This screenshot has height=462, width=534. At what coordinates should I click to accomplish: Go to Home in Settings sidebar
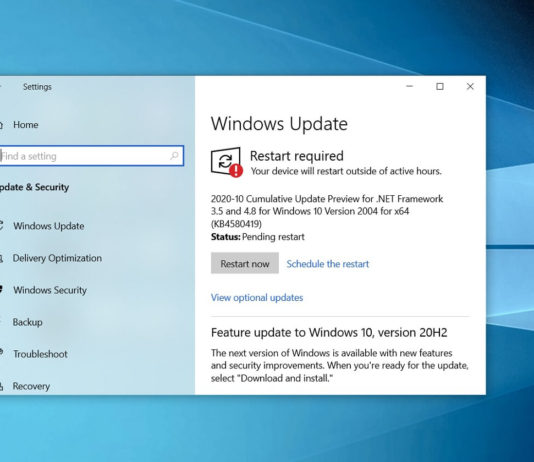coord(26,125)
